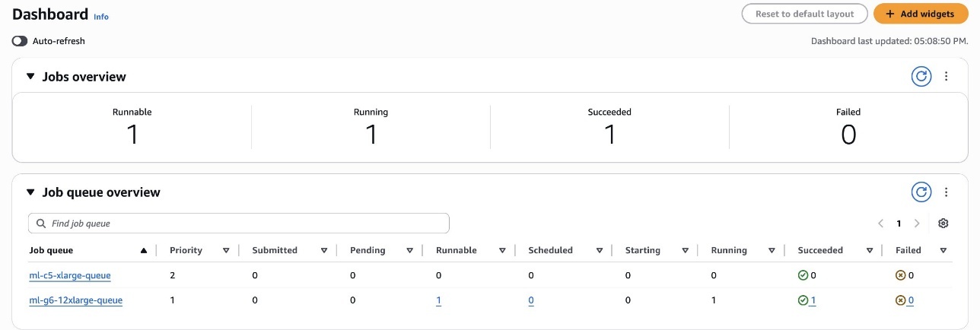
Task: Open Job queue overview options menu
Action: [x=947, y=192]
